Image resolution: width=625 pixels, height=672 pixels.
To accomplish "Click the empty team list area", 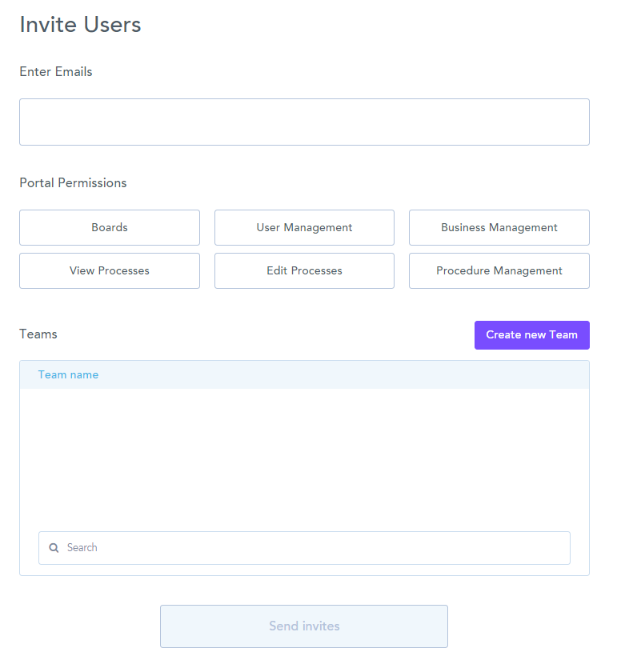I will [304, 456].
